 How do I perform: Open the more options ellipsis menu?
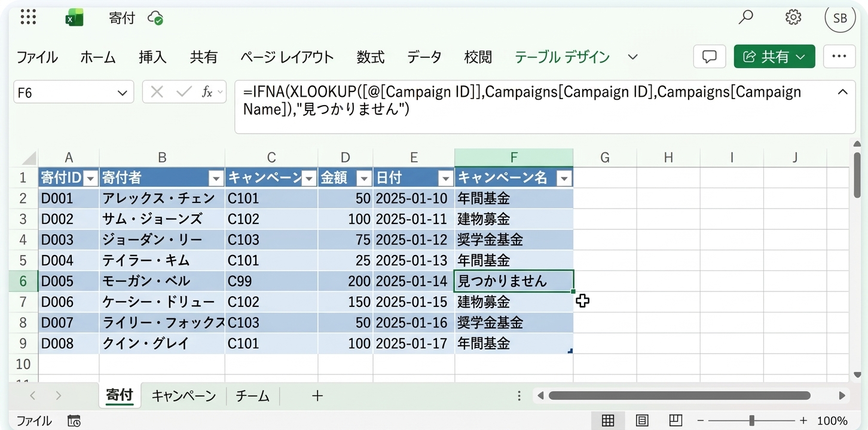[839, 57]
